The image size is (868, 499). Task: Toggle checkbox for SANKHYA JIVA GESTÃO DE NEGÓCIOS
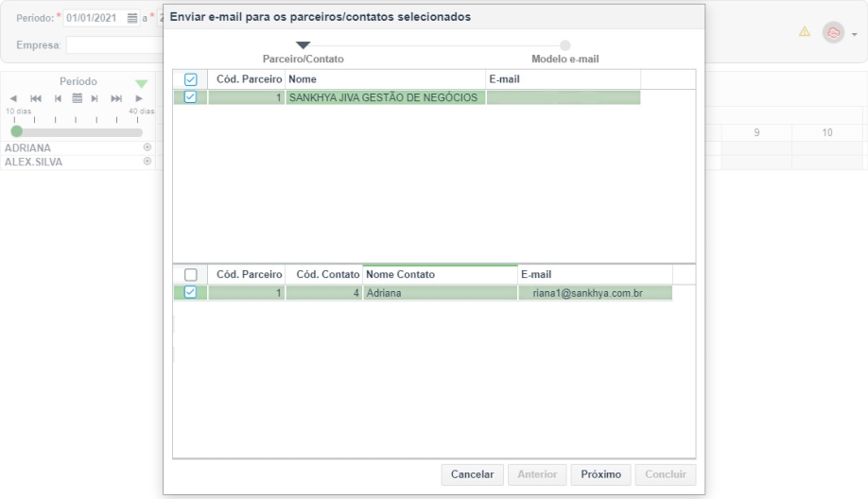(x=190, y=97)
